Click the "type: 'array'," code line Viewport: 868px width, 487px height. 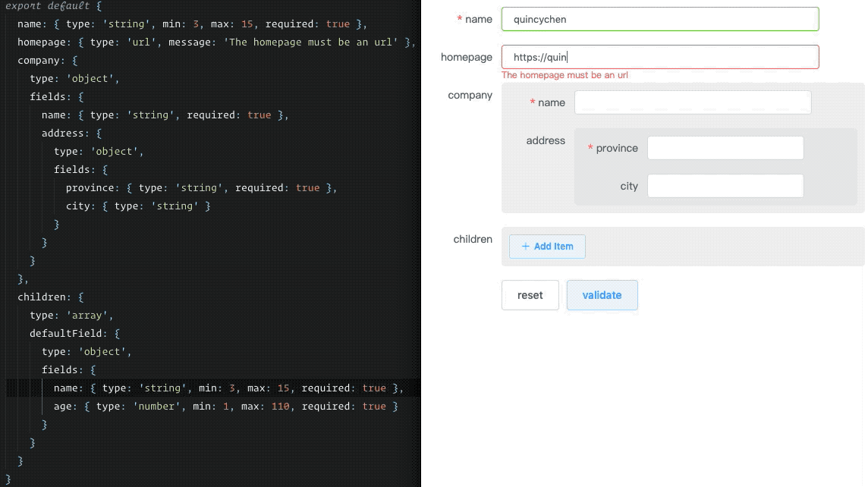click(71, 316)
